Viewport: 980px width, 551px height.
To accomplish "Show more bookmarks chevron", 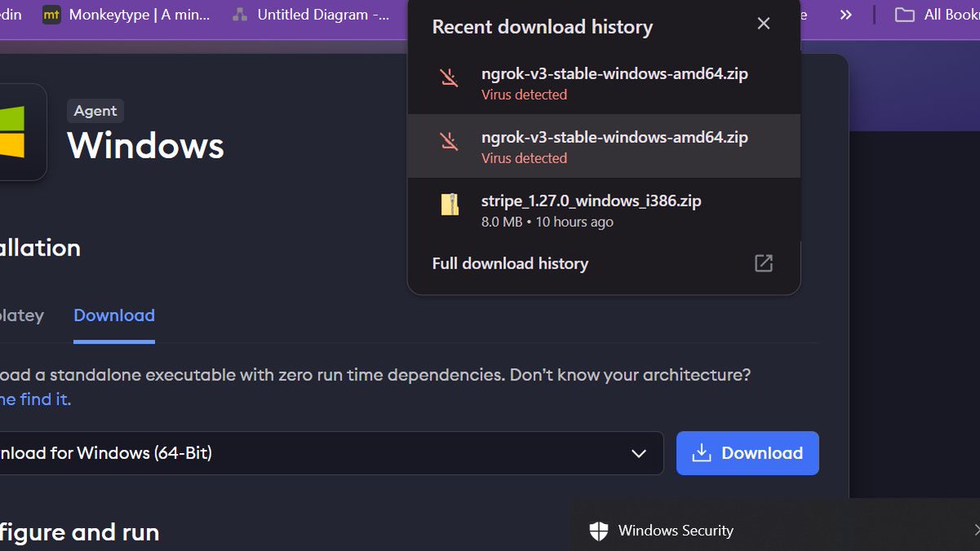I will (x=845, y=15).
